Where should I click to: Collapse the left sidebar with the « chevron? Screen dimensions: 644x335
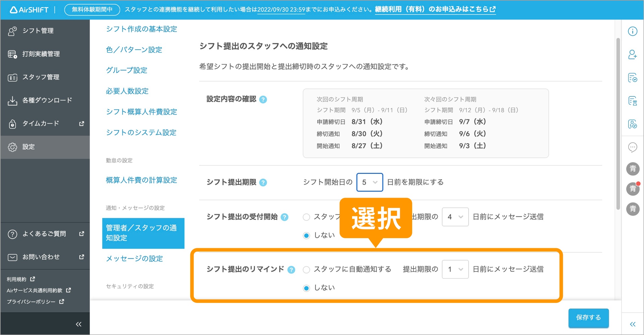click(78, 324)
